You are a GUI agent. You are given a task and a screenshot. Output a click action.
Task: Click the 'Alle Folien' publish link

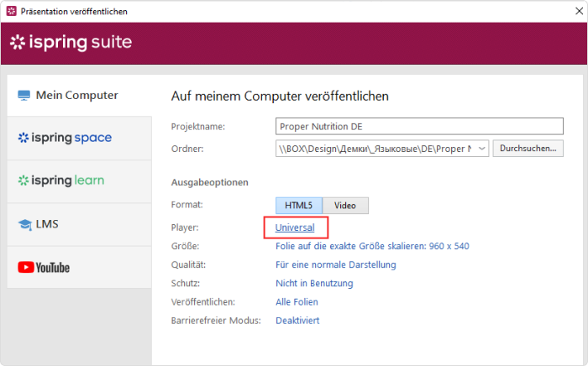[297, 302]
